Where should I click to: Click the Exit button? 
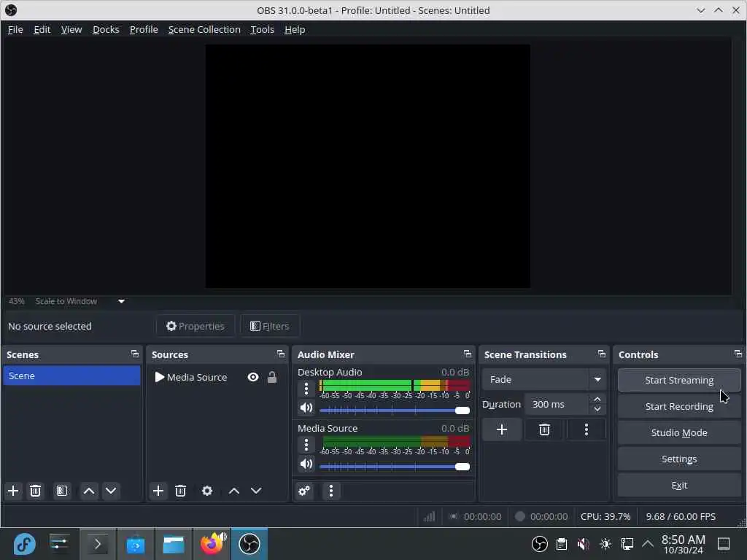(x=679, y=485)
